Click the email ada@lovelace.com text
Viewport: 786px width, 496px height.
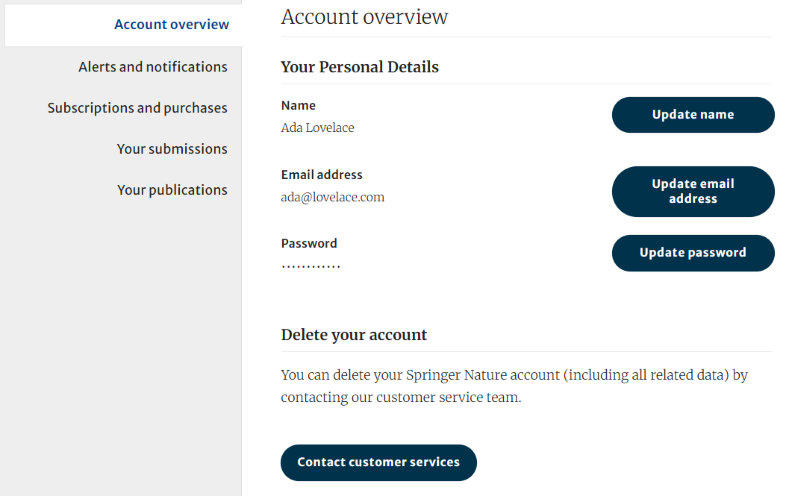332,197
